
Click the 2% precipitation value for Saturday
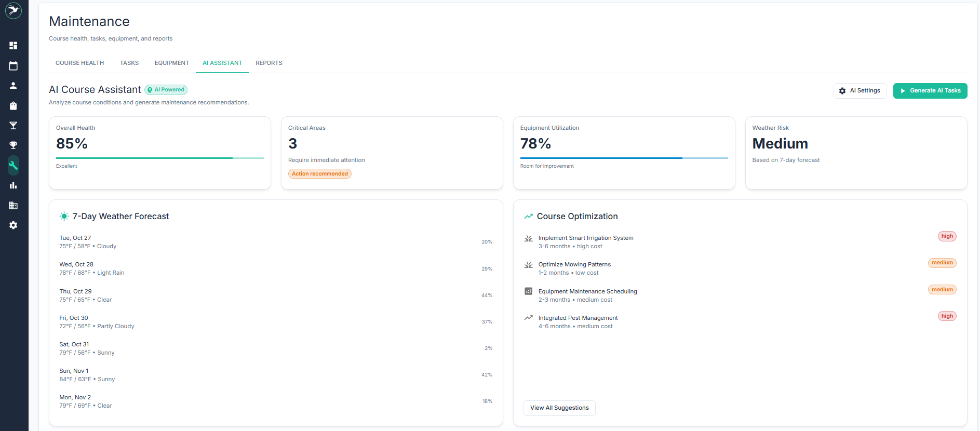coord(488,348)
